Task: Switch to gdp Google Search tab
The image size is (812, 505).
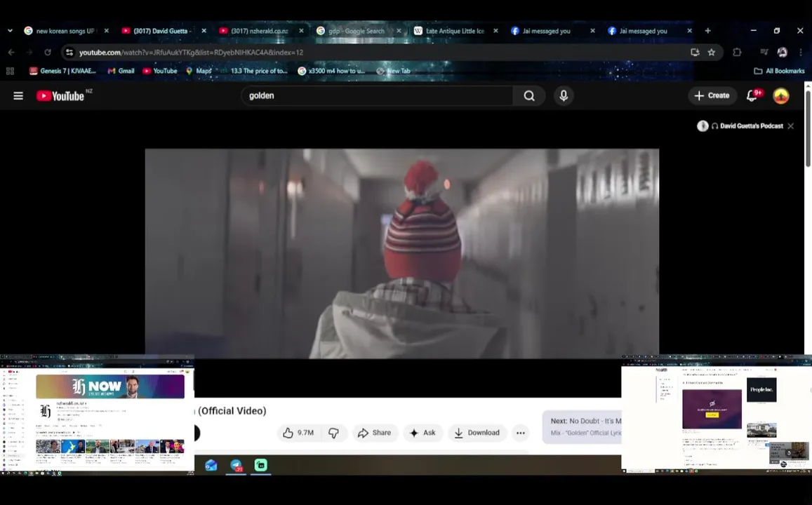Action: pyautogui.click(x=357, y=31)
